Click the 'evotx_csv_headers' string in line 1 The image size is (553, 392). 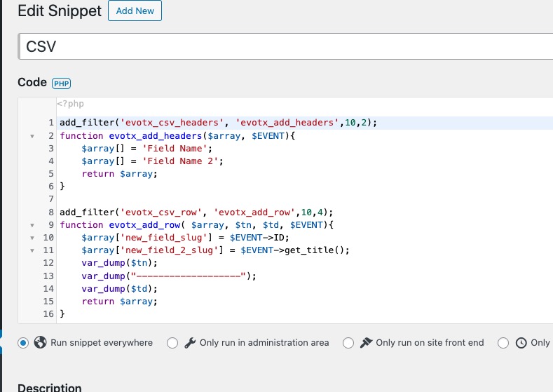tap(172, 123)
